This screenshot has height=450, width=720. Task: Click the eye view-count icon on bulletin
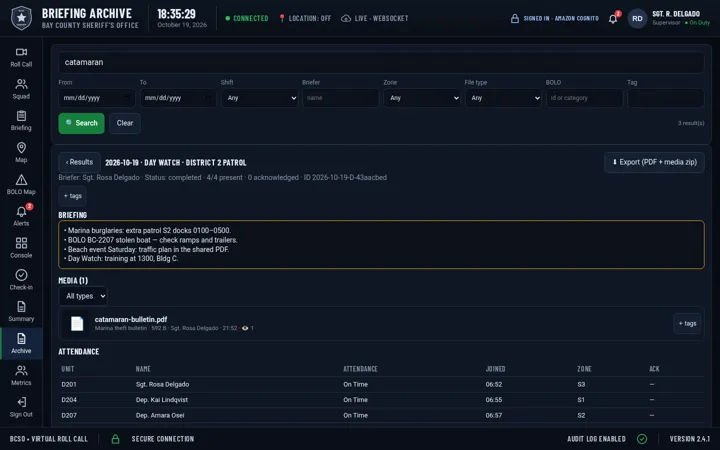coord(245,328)
